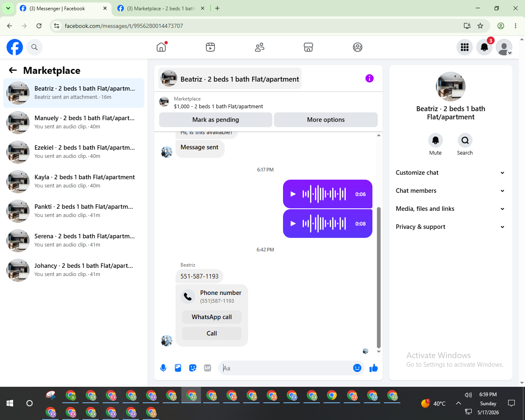Go back in browser history
This screenshot has height=420, width=525.
pyautogui.click(x=9, y=26)
